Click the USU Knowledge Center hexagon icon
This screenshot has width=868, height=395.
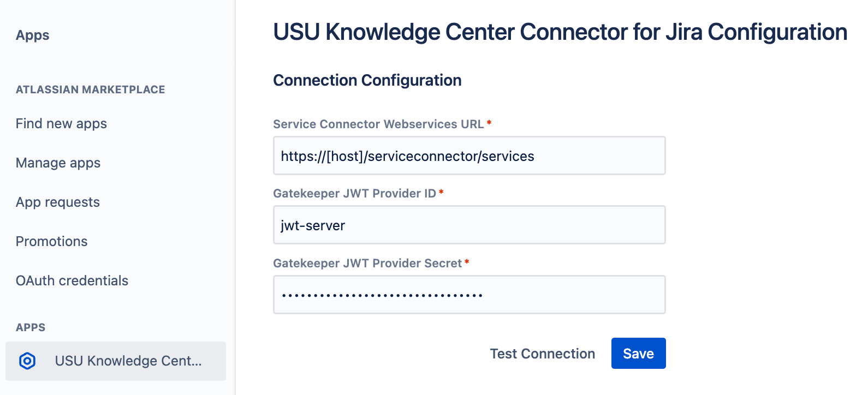pyautogui.click(x=27, y=361)
